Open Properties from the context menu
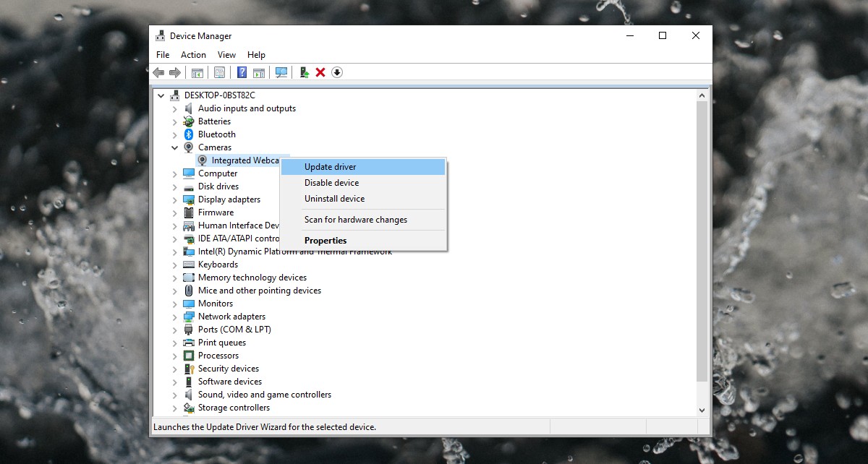 click(x=363, y=241)
